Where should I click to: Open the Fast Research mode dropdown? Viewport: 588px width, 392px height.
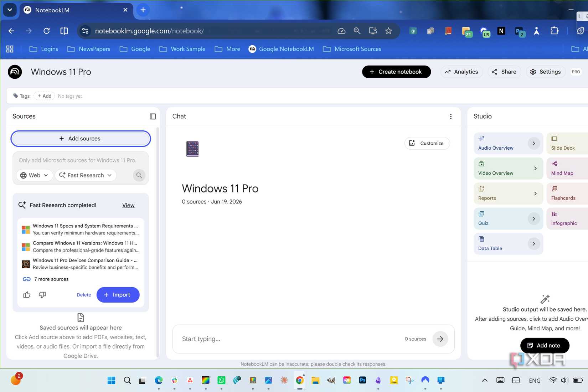86,175
